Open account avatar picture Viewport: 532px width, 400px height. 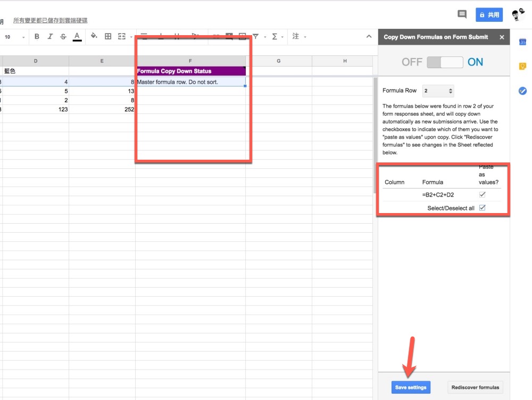click(518, 14)
